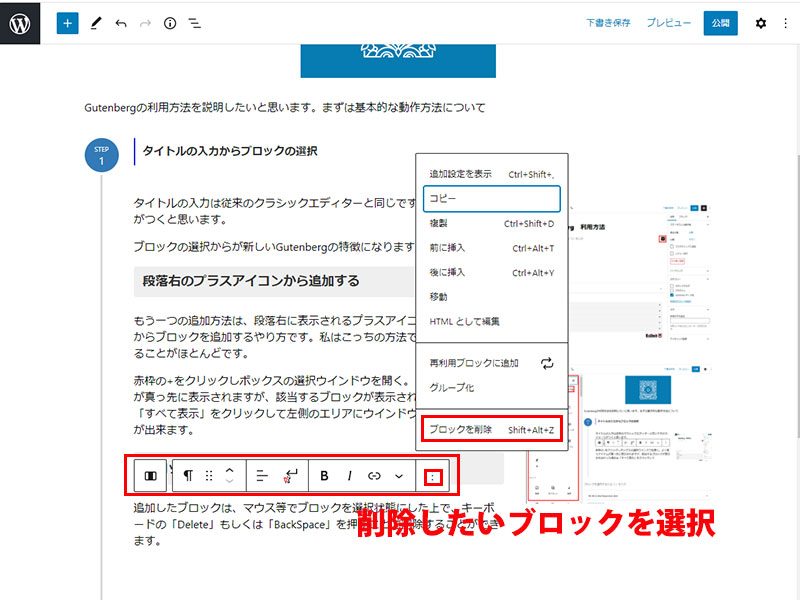This screenshot has width=800, height=600.
Task: Insert a link from block toolbar
Action: (374, 476)
